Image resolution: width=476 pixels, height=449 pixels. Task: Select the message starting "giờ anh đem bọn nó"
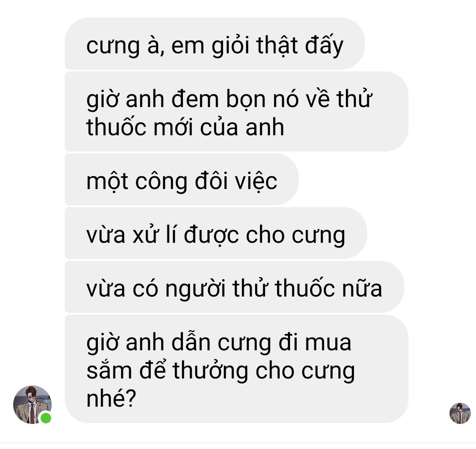pyautogui.click(x=237, y=112)
